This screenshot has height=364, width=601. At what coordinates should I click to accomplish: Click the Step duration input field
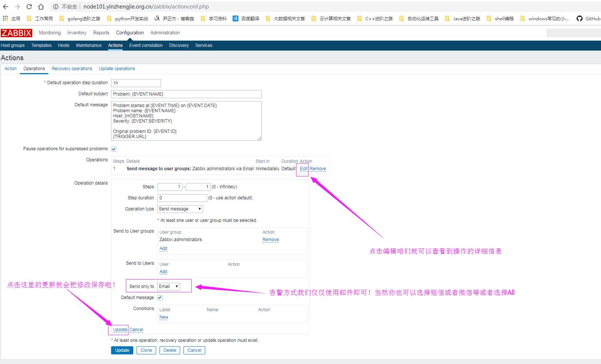[182, 198]
